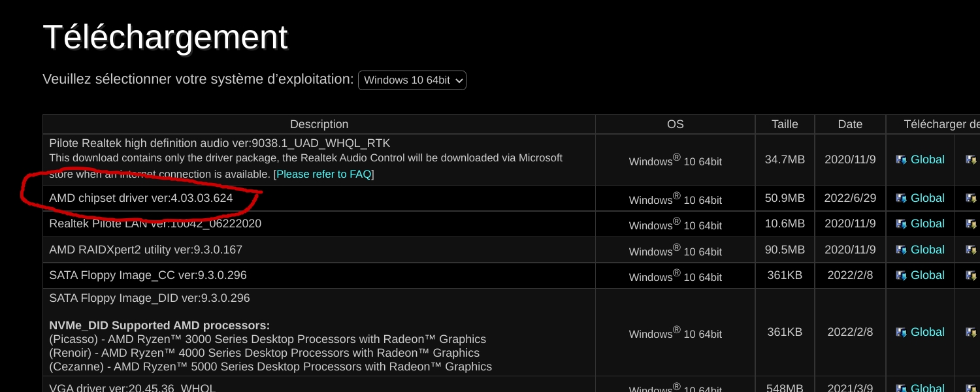Click the blue download icon for Realtek Pilote LAN
The height and width of the screenshot is (392, 980).
pos(901,223)
